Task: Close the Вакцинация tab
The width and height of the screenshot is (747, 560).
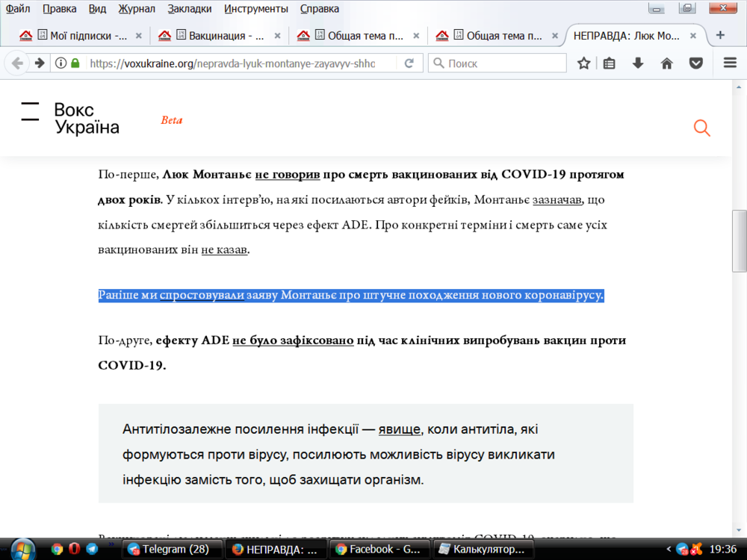Action: 276,34
